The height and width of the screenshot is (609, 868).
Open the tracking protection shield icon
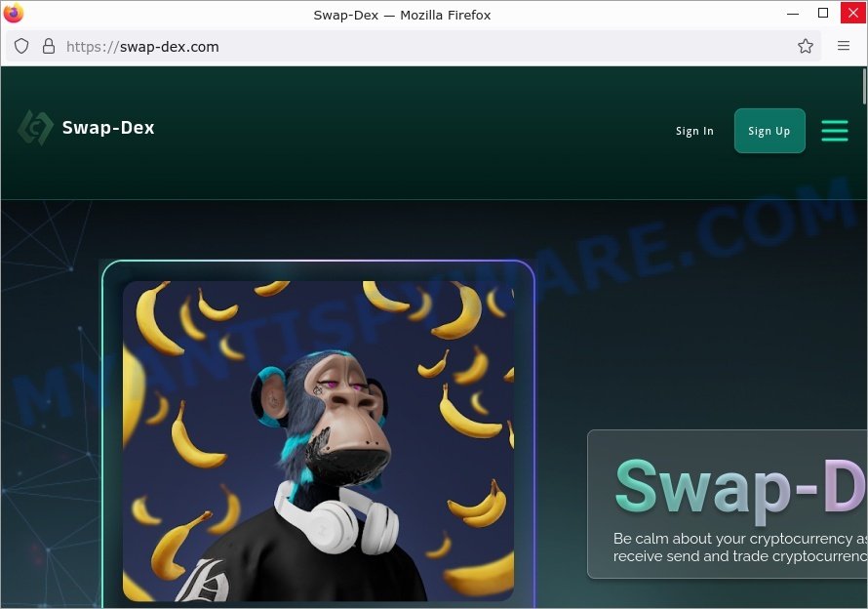[x=21, y=46]
